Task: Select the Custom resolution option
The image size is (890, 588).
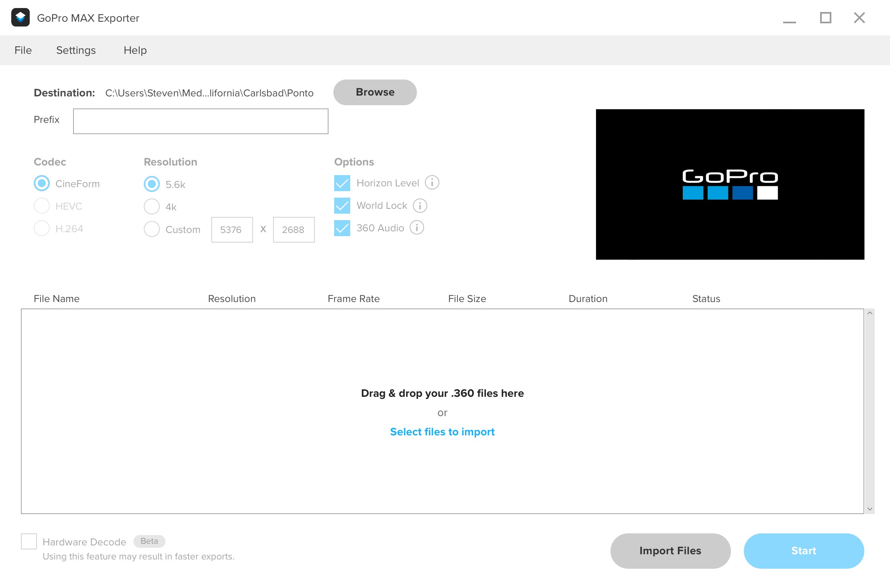Action: (x=151, y=229)
